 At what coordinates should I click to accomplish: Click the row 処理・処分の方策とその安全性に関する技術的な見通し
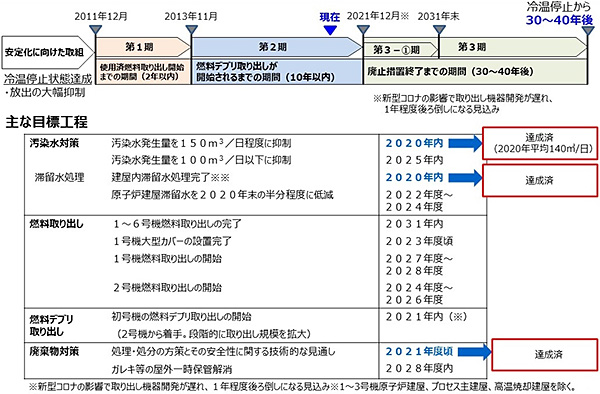pyautogui.click(x=223, y=351)
